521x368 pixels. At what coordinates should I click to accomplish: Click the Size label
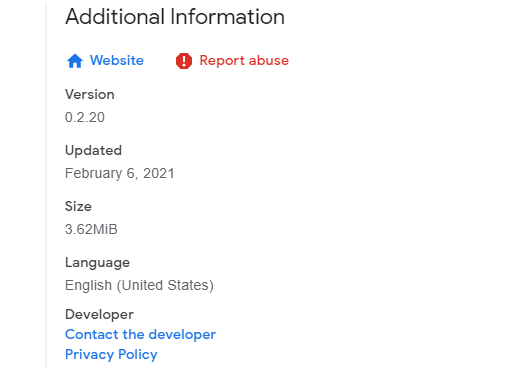pyautogui.click(x=78, y=206)
